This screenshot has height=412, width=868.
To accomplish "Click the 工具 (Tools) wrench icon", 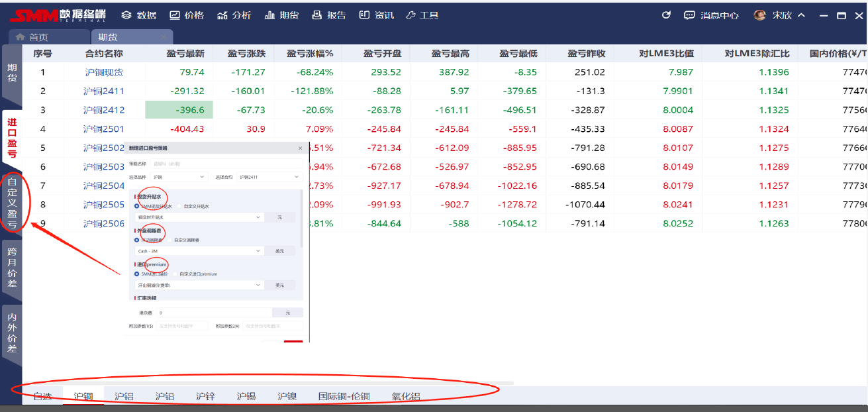I will (410, 15).
